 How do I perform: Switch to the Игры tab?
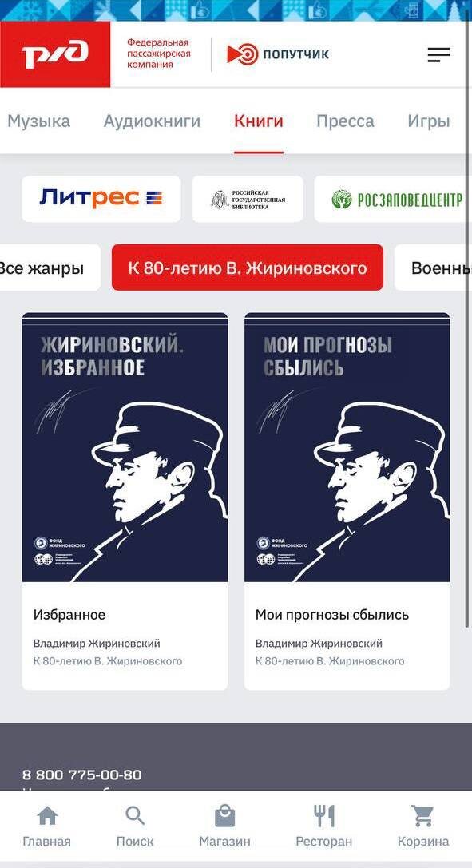428,121
